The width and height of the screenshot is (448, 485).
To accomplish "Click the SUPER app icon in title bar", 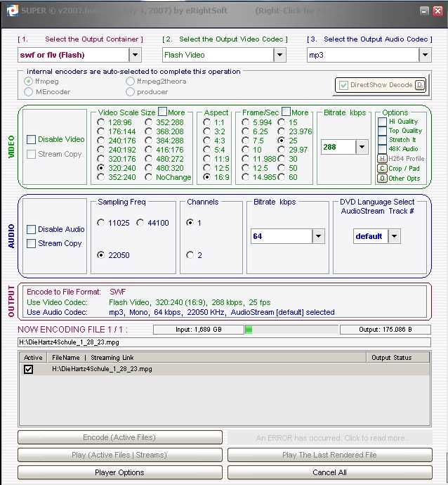I will pyautogui.click(x=8, y=10).
